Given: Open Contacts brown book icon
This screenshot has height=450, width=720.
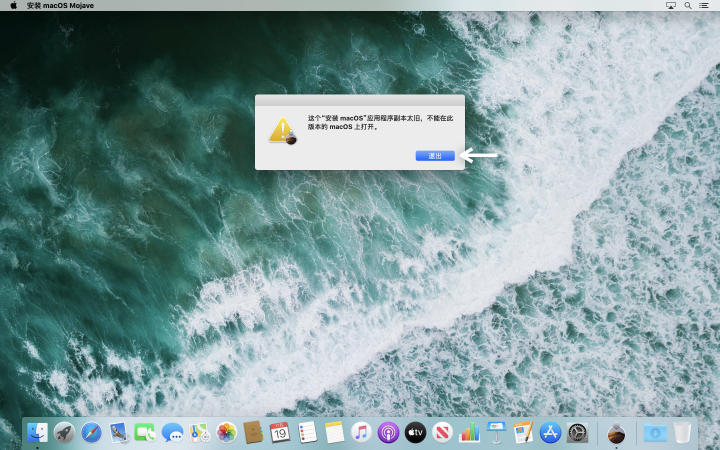Looking at the screenshot, I should pos(253,433).
